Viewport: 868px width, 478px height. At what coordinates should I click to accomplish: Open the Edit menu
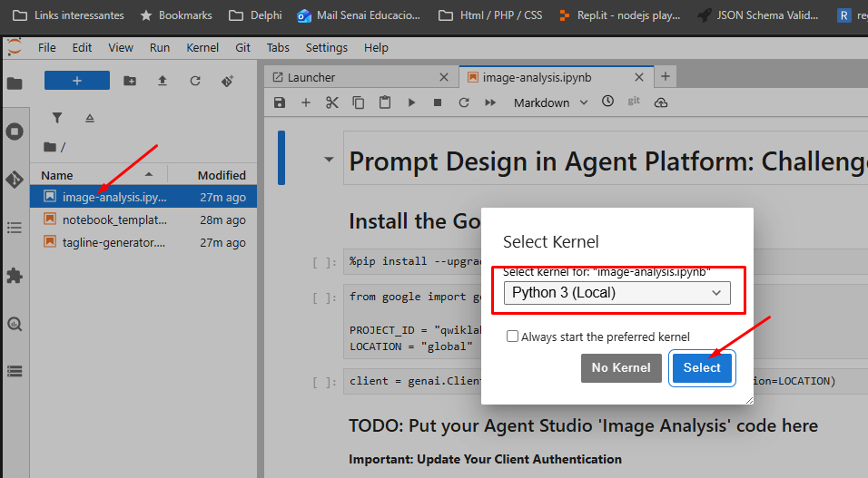pyautogui.click(x=82, y=47)
